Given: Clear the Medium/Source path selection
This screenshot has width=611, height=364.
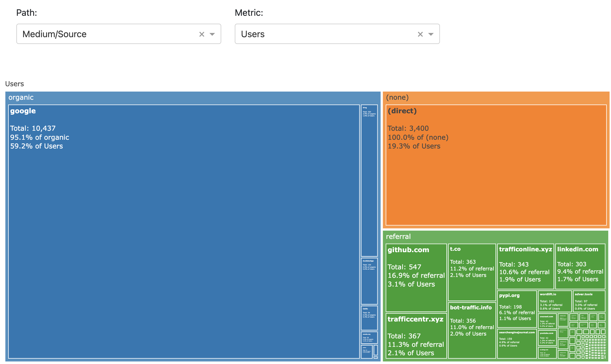Looking at the screenshot, I should click(202, 34).
